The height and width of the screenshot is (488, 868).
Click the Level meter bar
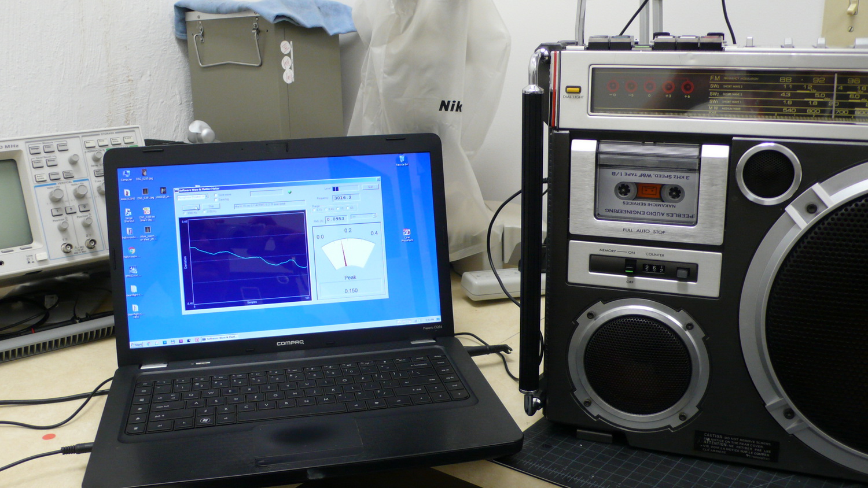[x=345, y=188]
